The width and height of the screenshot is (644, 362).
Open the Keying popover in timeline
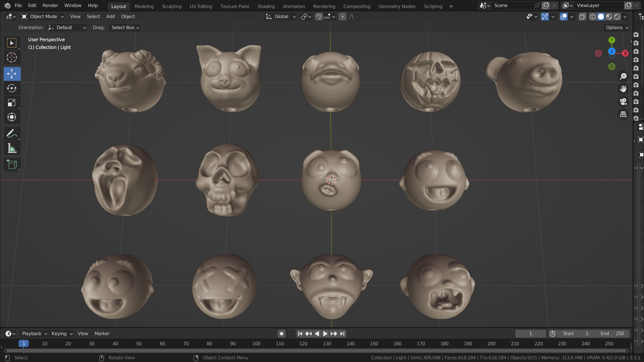coord(62,334)
